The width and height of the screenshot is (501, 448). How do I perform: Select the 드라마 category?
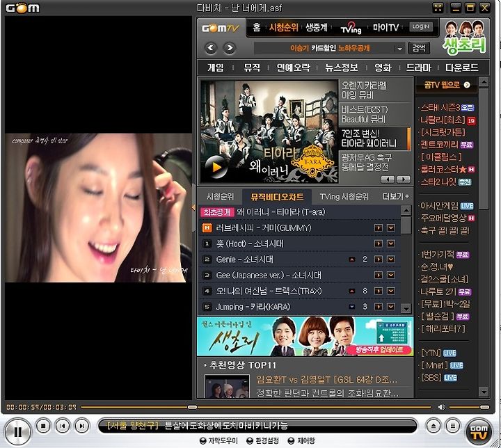tap(419, 67)
